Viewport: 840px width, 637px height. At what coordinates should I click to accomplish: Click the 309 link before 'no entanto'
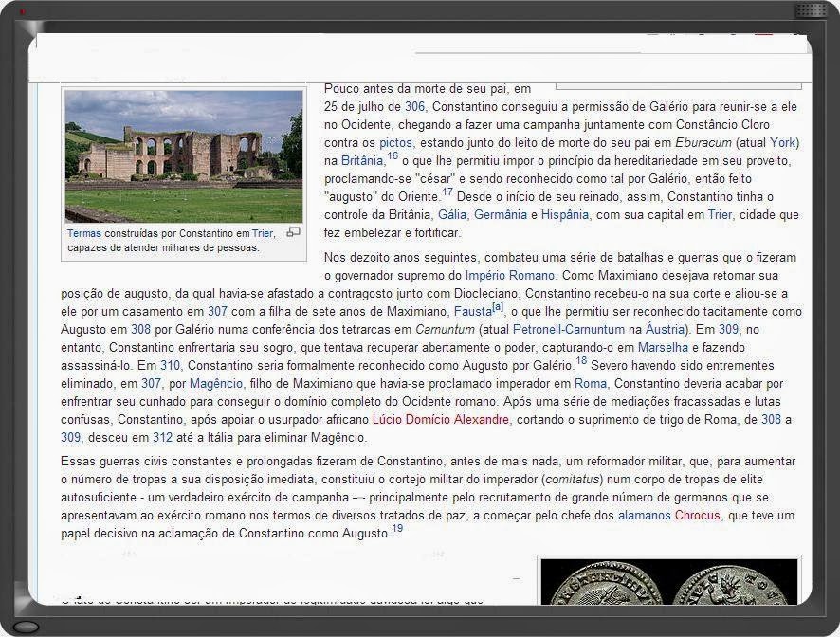tap(728, 330)
